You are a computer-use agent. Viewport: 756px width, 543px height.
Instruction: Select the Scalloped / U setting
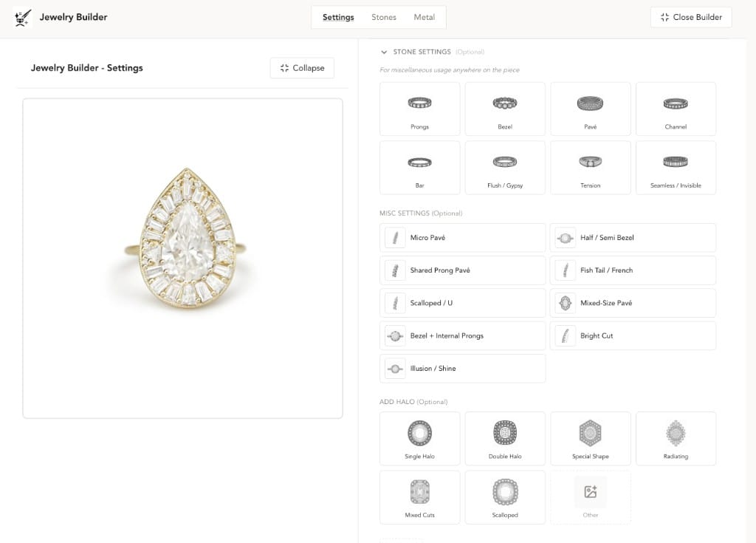[x=462, y=303]
